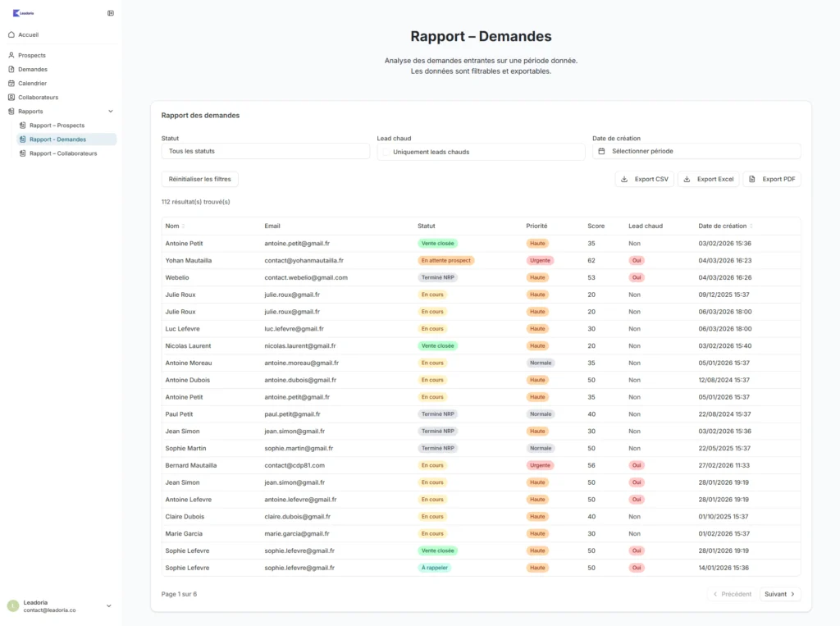
Task: Open Rapport – Collaborateurs in sidebar
Action: pyautogui.click(x=62, y=153)
